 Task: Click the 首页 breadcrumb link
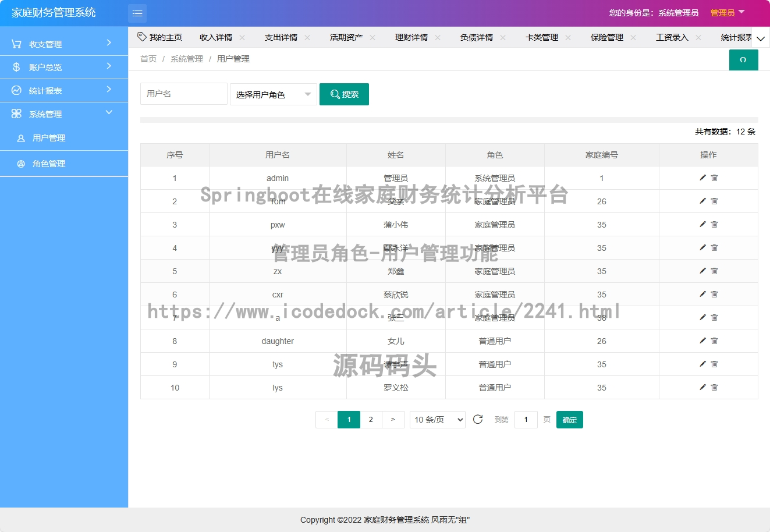[x=148, y=59]
